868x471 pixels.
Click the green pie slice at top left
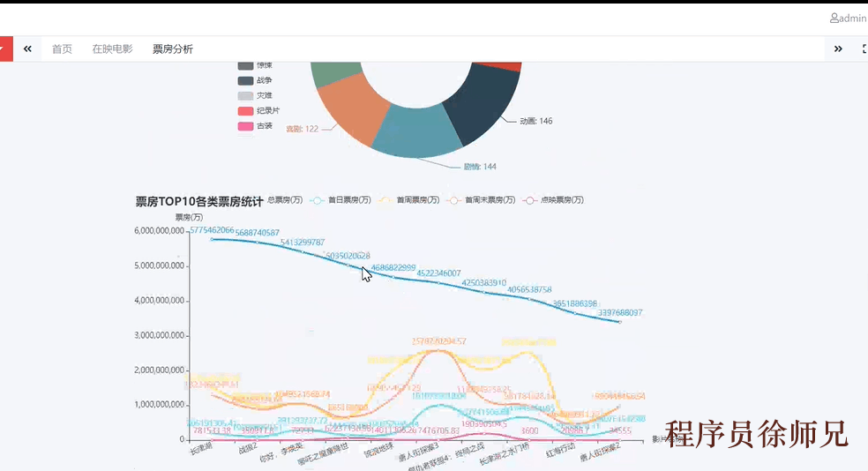(335, 72)
